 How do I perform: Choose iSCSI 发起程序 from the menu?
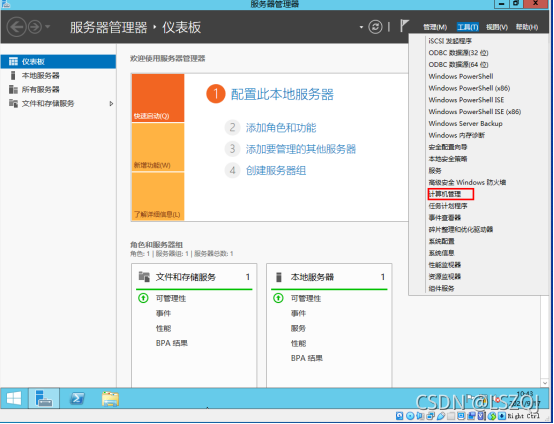coord(450,41)
